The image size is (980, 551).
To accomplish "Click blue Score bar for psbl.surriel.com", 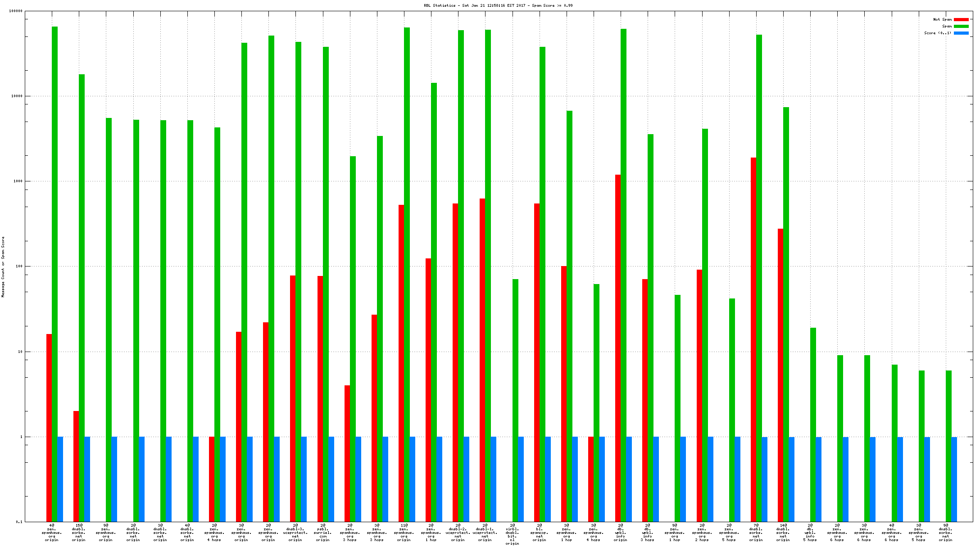I will pos(331,479).
